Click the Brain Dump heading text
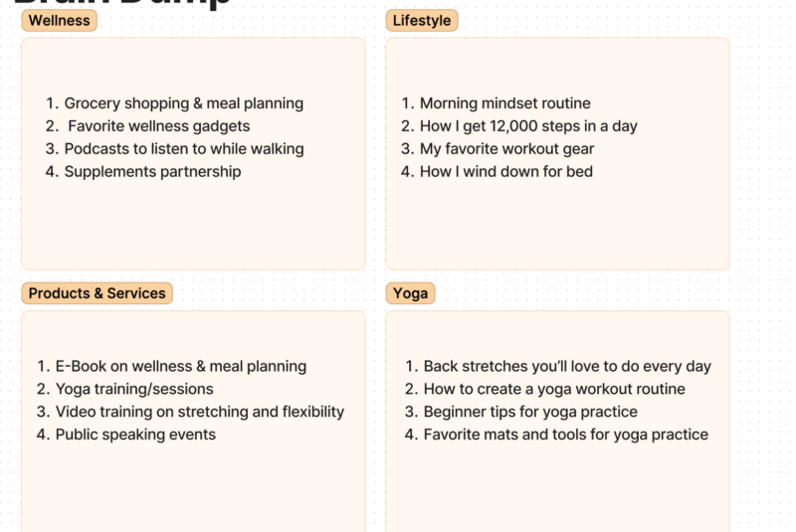Screen dimensions: 796x532 click(121, 3)
